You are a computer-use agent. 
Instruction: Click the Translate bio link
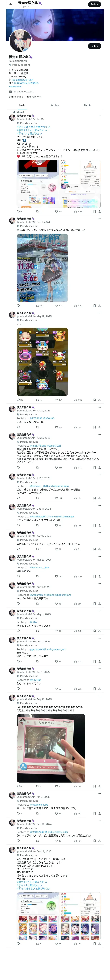coord(15,87)
